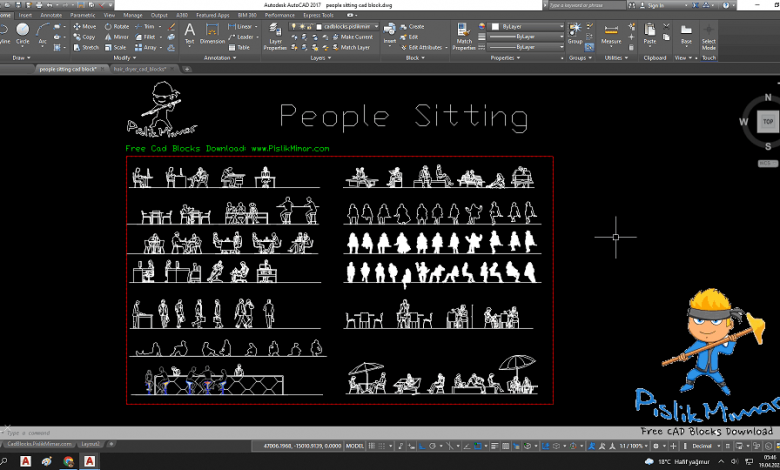Image resolution: width=780 pixels, height=470 pixels.
Task: Open the Insert block tool
Action: tap(390, 34)
